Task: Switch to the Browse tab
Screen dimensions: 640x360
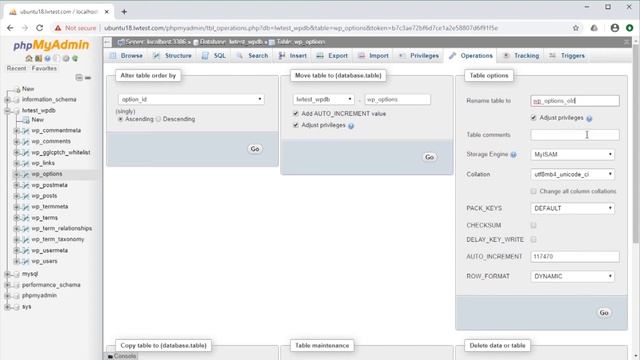Action: point(126,56)
